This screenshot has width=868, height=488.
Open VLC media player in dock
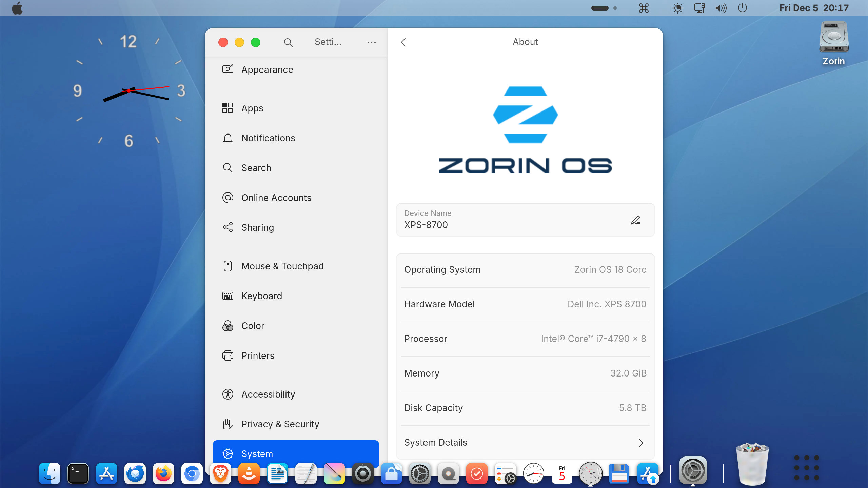tap(249, 473)
